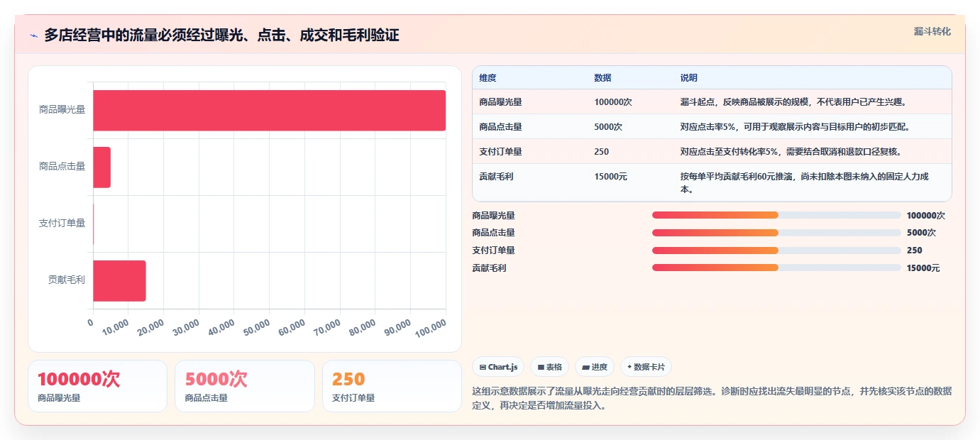This screenshot has height=440, width=980.
Task: Click the 10,000 tick on the x-axis
Action: [x=116, y=327]
